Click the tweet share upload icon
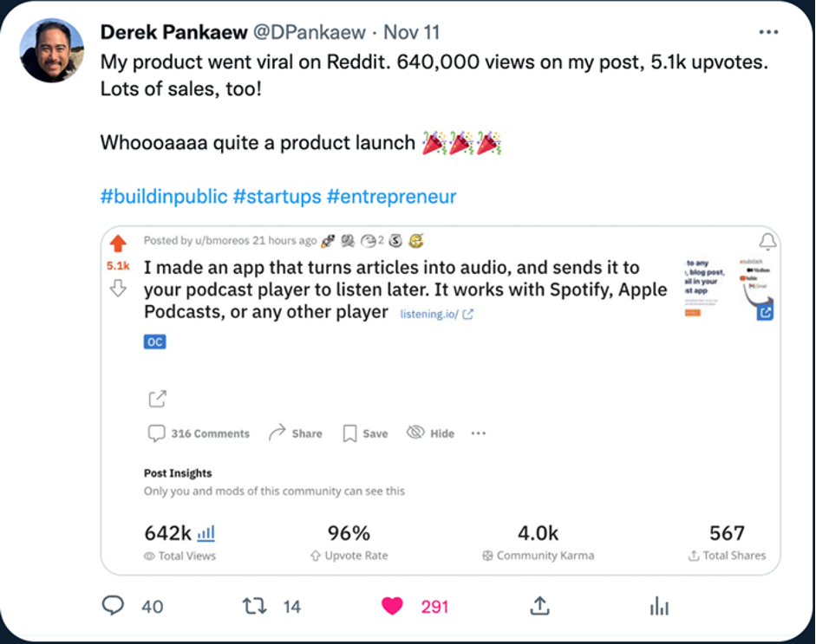Viewport: 816px width, 644px height. [539, 605]
